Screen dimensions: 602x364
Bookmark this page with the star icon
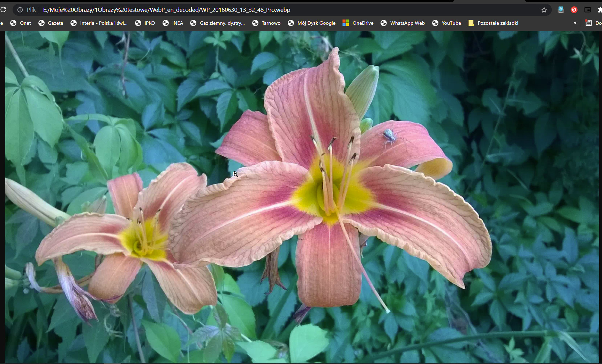[544, 10]
